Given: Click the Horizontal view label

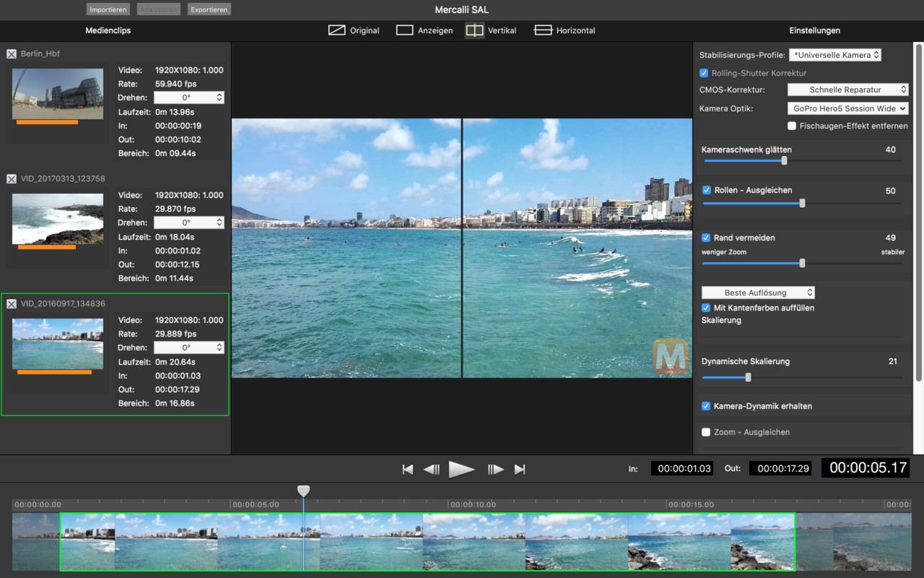Looking at the screenshot, I should [575, 30].
